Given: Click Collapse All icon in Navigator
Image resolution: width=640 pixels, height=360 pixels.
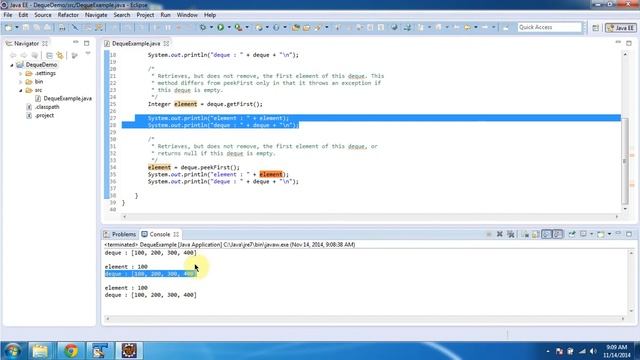Looking at the screenshot, I should (x=49, y=55).
